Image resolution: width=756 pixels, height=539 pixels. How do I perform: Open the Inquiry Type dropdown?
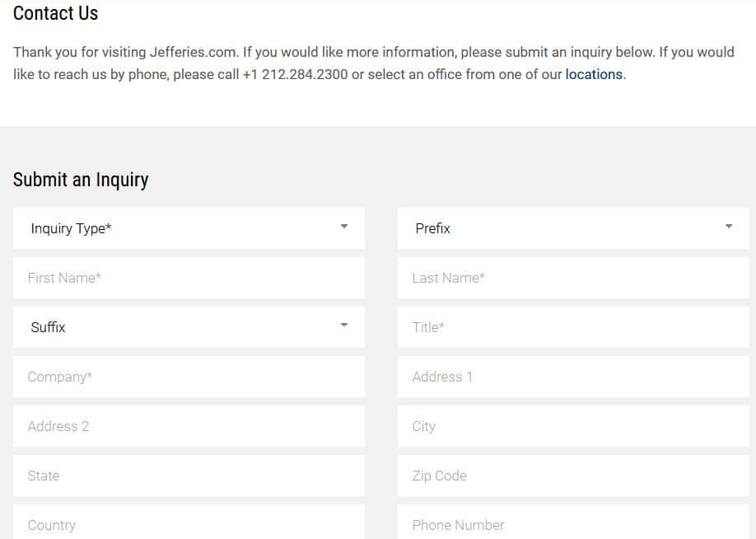188,228
